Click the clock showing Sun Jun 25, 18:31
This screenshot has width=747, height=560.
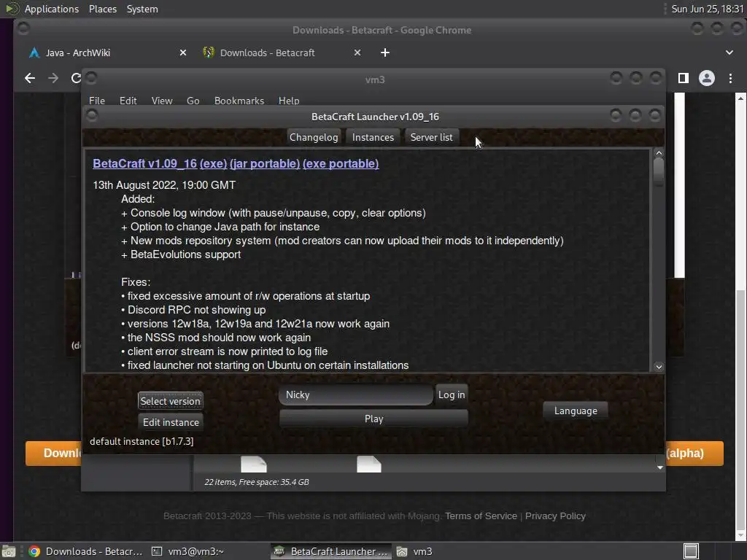tap(707, 9)
